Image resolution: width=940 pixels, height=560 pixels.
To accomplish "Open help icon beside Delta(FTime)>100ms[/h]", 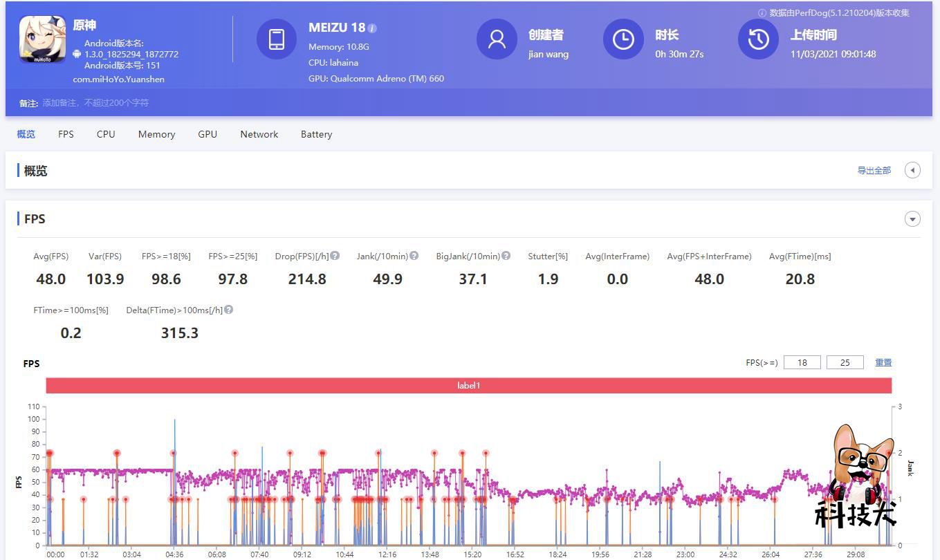I will coord(228,310).
